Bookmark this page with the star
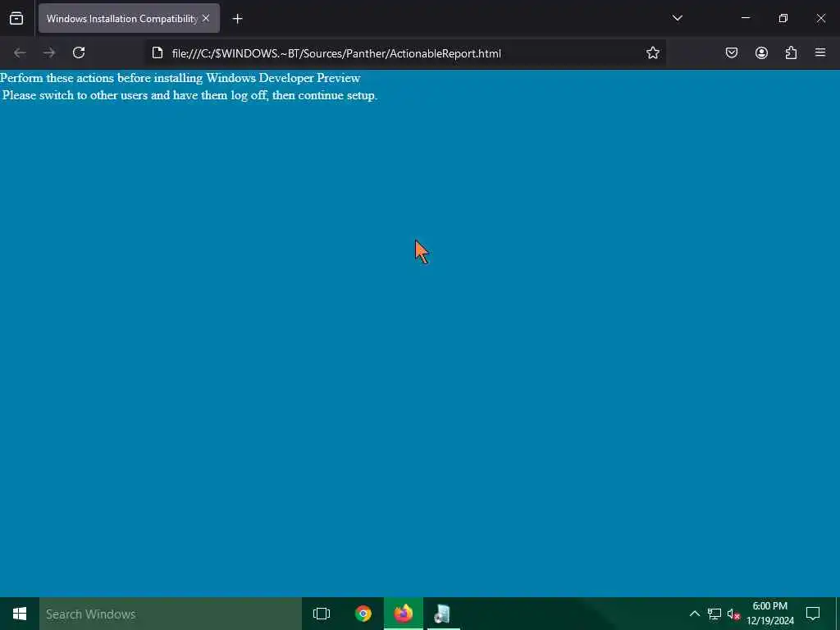This screenshot has height=630, width=840. 652,52
